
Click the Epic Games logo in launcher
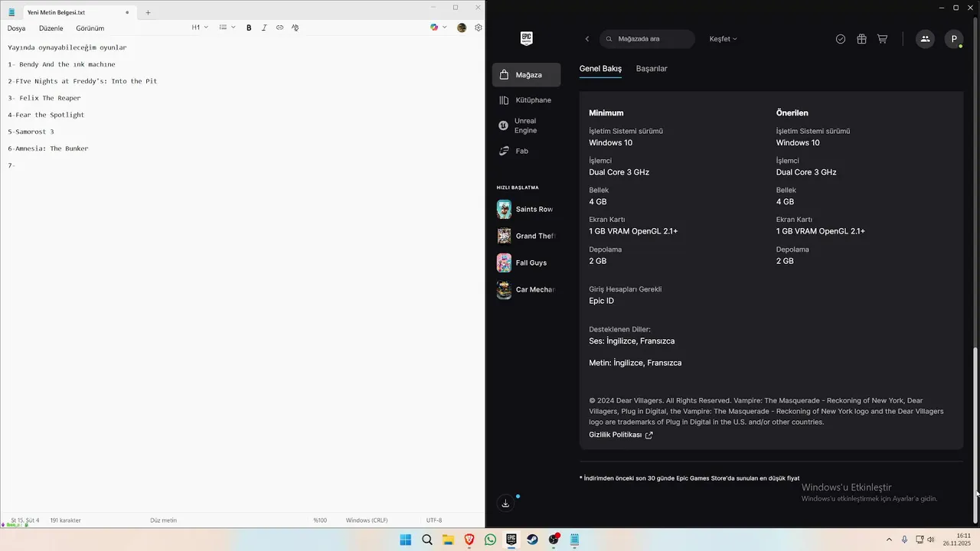(526, 38)
